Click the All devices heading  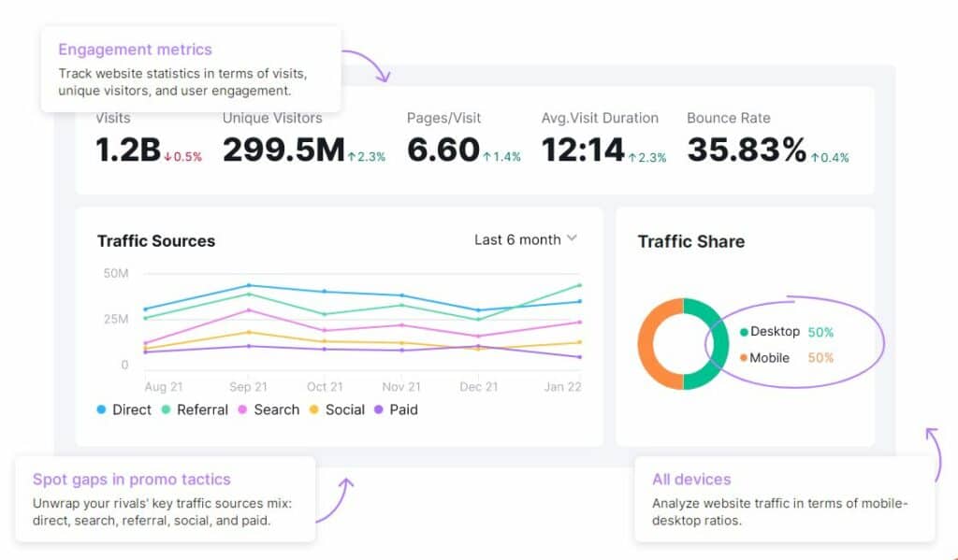pos(691,480)
